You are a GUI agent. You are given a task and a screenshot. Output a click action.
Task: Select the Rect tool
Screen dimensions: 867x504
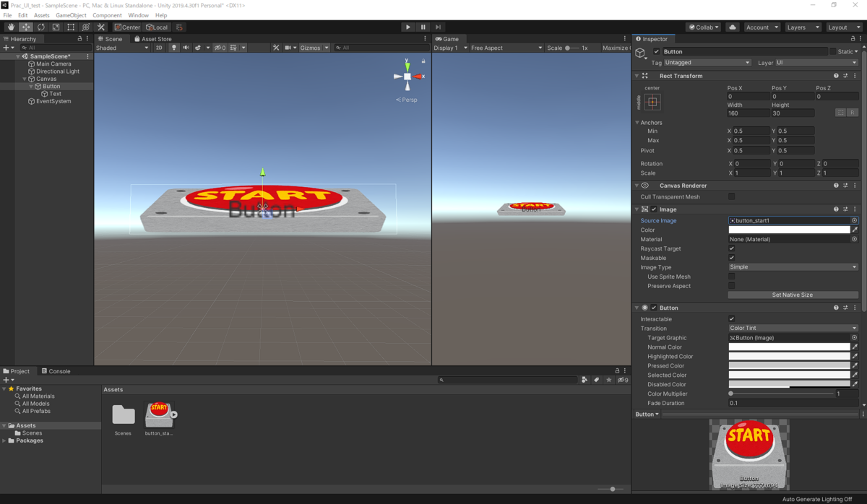(71, 27)
